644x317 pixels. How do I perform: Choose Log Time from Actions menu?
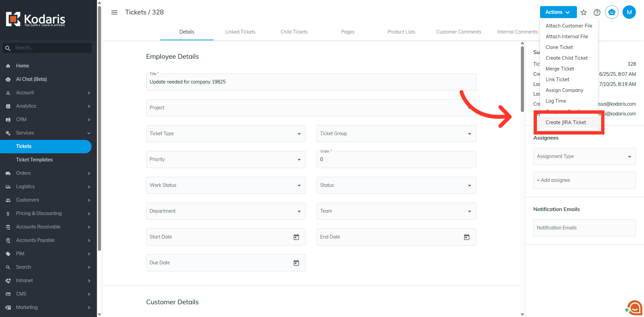pyautogui.click(x=569, y=101)
